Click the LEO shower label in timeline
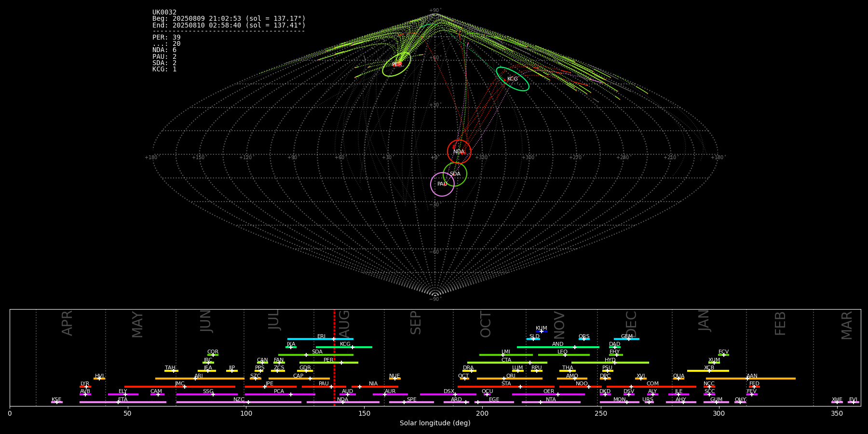868x434 pixels. 563,352
